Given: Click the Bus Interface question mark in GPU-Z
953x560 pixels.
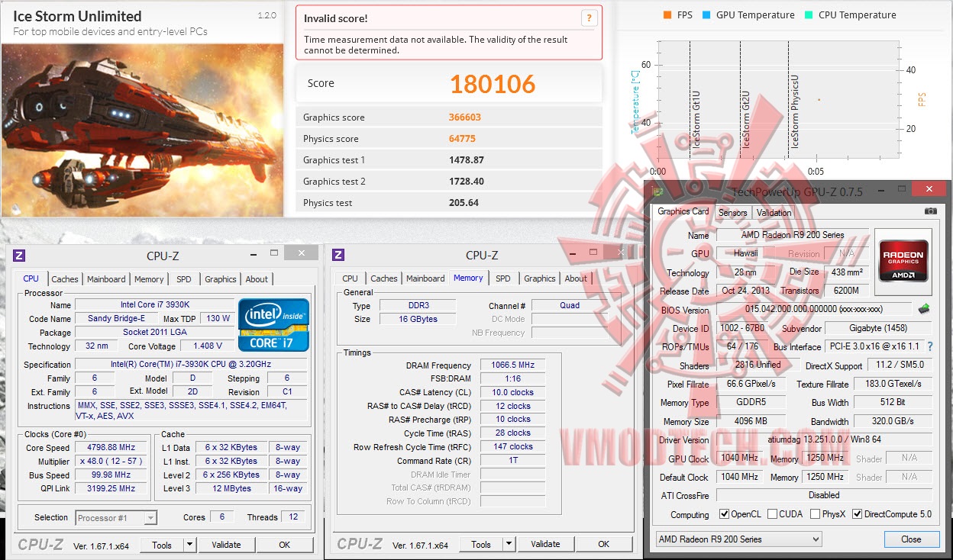Looking at the screenshot, I should (x=930, y=346).
